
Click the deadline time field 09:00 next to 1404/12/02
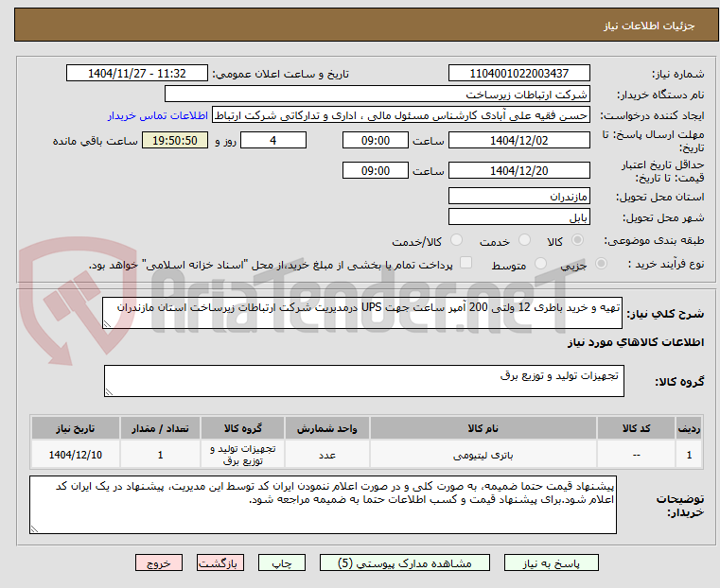pos(376,140)
